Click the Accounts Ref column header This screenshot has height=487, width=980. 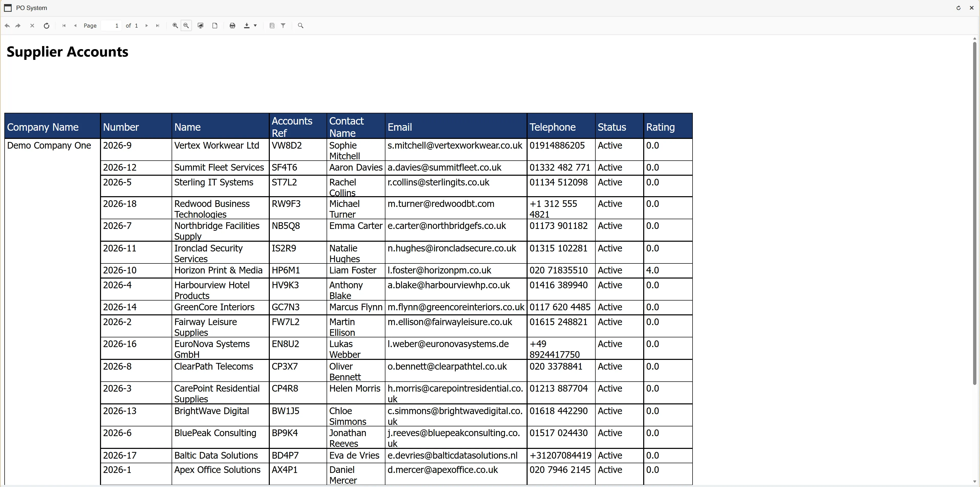[298, 126]
